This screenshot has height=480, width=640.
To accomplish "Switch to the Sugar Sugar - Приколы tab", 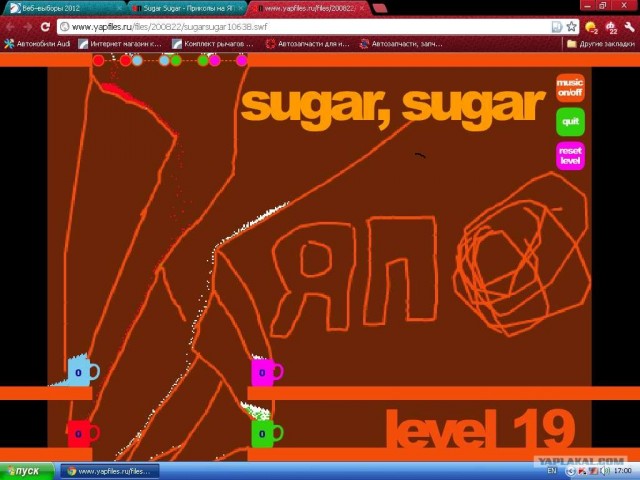I will (187, 8).
